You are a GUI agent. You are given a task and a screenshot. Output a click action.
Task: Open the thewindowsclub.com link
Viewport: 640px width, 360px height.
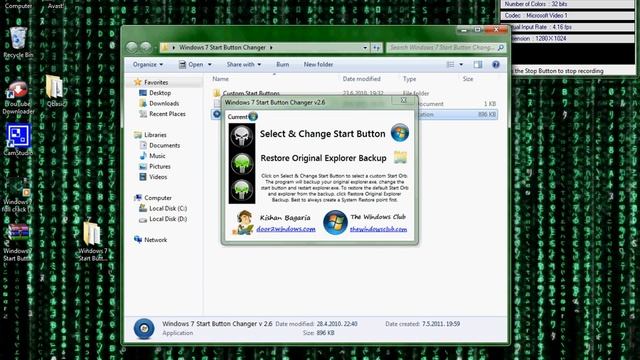coord(378,229)
